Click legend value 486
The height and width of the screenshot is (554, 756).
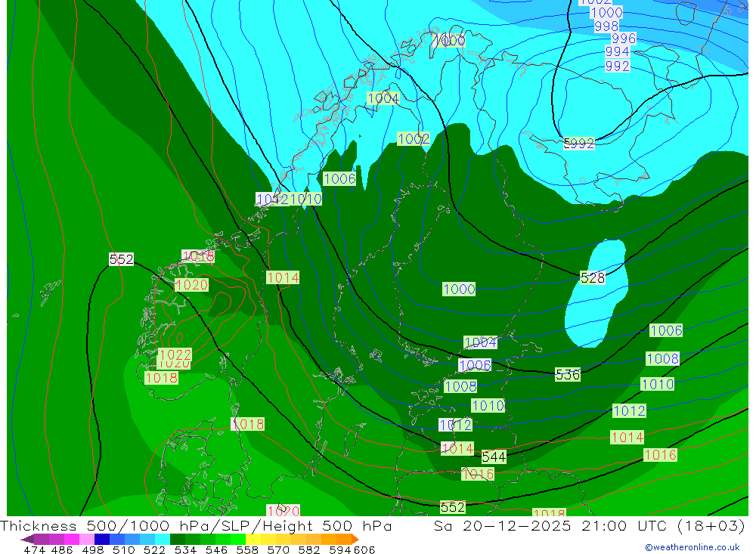(x=62, y=549)
